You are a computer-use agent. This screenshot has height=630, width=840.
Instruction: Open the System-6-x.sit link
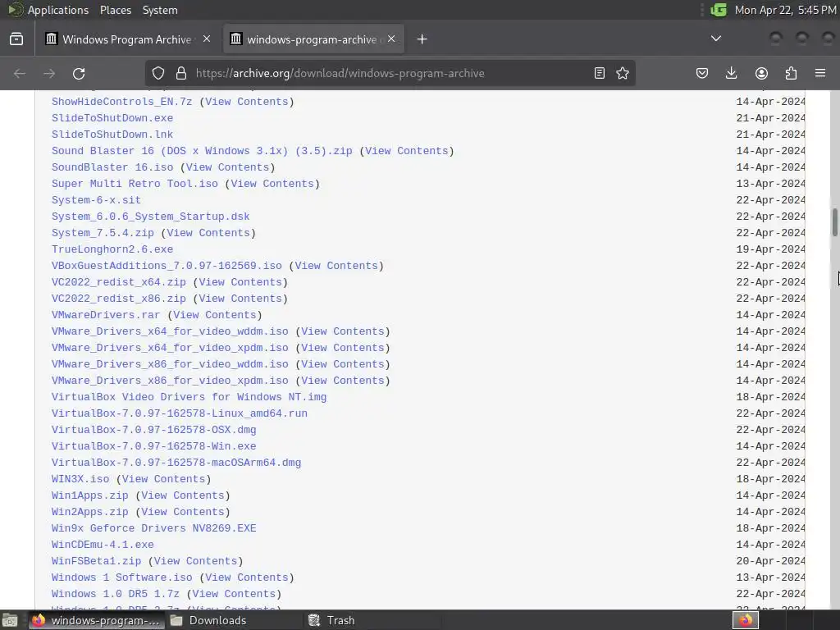(x=96, y=200)
